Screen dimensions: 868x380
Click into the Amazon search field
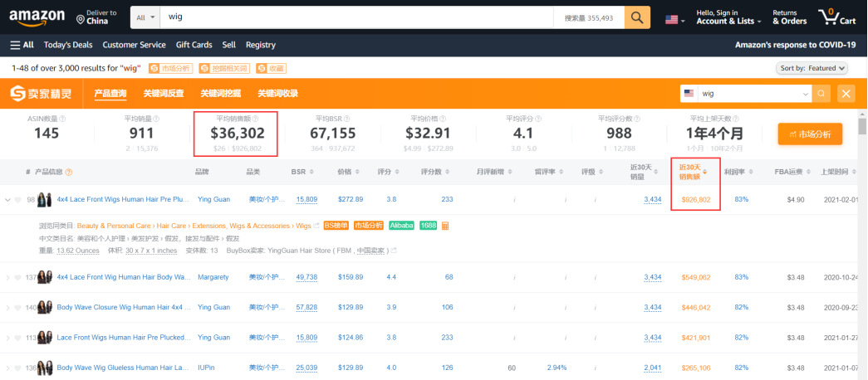[x=356, y=17]
